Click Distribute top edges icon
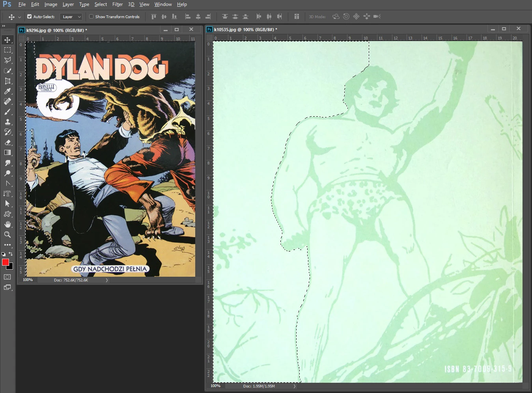The height and width of the screenshot is (393, 532). [x=225, y=17]
